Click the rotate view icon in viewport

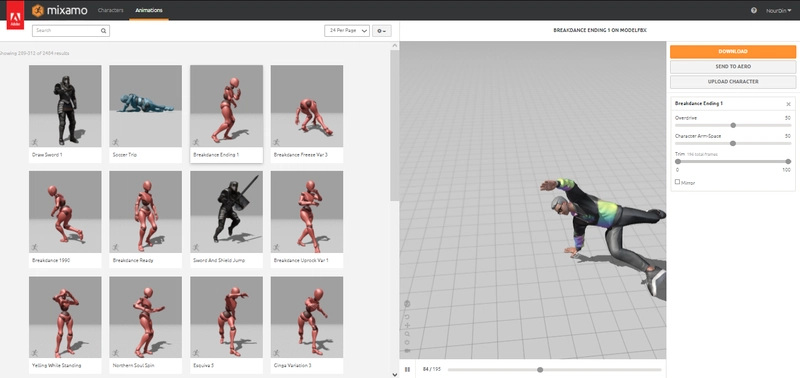407,316
